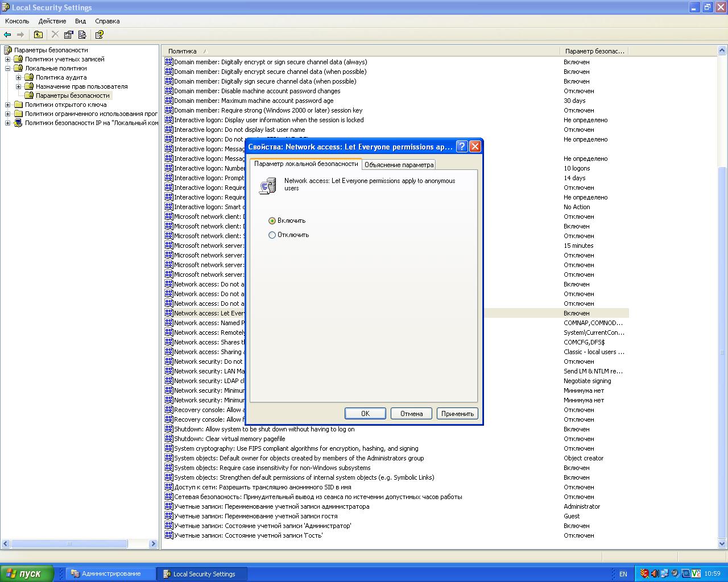Image resolution: width=728 pixels, height=582 pixels.
Task: Click the question mark button in the dialog title bar
Action: (462, 147)
